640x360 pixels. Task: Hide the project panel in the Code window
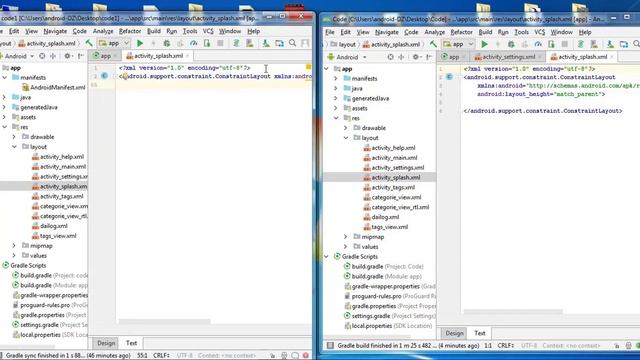pos(429,57)
